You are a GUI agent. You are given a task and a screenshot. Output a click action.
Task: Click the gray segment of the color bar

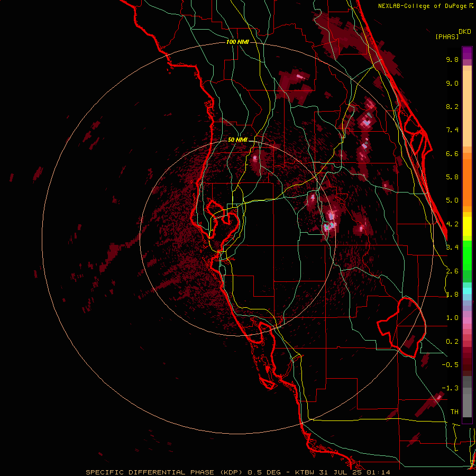point(467,398)
